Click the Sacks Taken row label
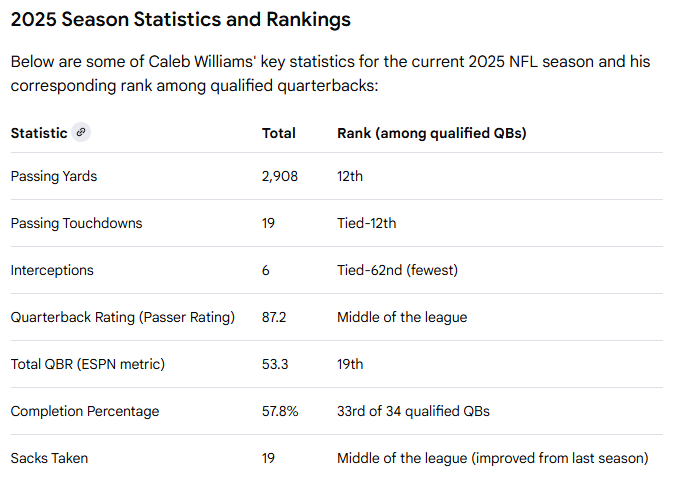Viewport: 675px width, 482px height. pyautogui.click(x=49, y=458)
